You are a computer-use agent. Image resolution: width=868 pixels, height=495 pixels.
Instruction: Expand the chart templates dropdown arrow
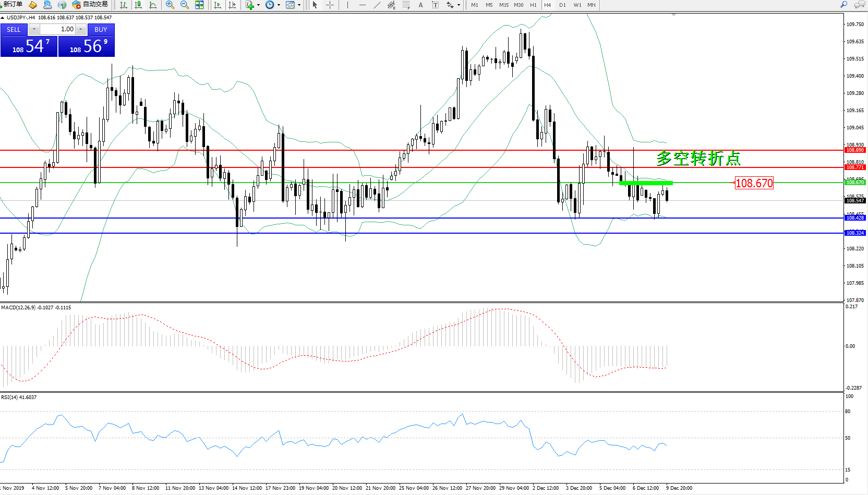click(299, 5)
